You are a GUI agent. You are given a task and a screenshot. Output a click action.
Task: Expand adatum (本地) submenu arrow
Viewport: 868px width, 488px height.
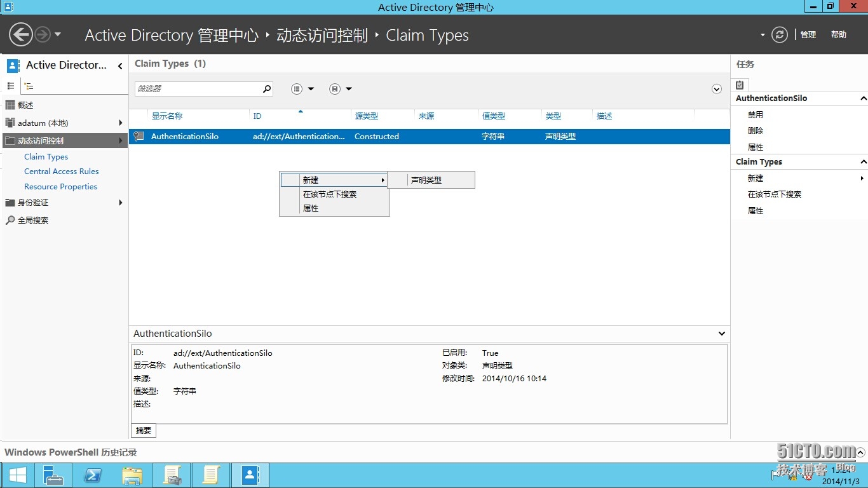120,123
